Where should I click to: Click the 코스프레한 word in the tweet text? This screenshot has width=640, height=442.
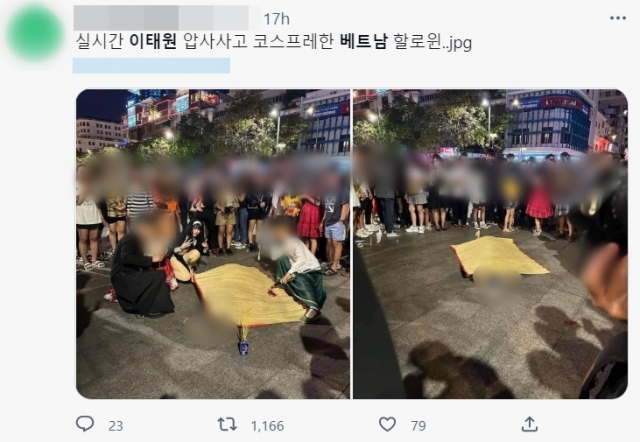pos(293,42)
